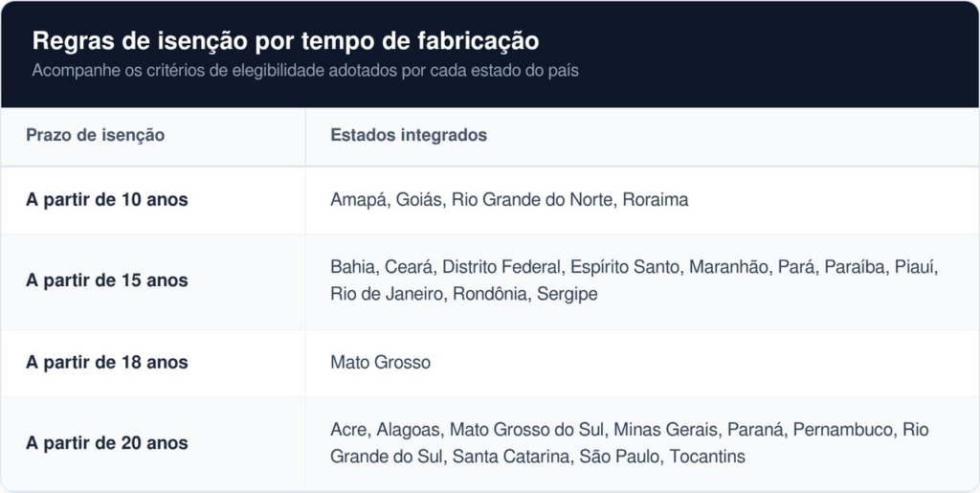The height and width of the screenshot is (493, 980).
Task: Click 'Tocantins' in the last row
Action: tap(707, 456)
